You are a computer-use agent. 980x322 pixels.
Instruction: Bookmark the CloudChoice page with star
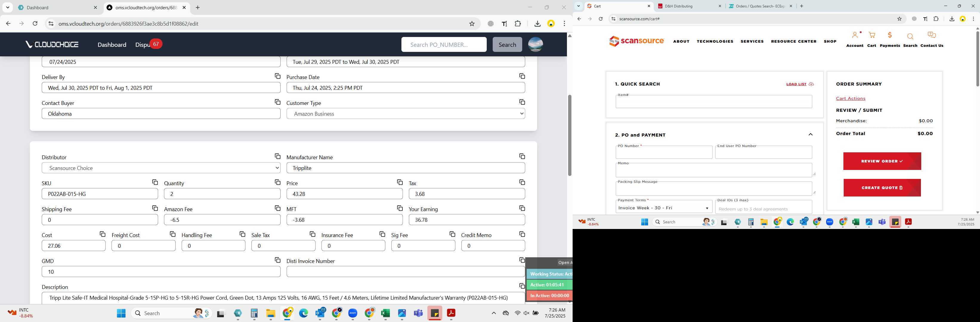point(472,24)
